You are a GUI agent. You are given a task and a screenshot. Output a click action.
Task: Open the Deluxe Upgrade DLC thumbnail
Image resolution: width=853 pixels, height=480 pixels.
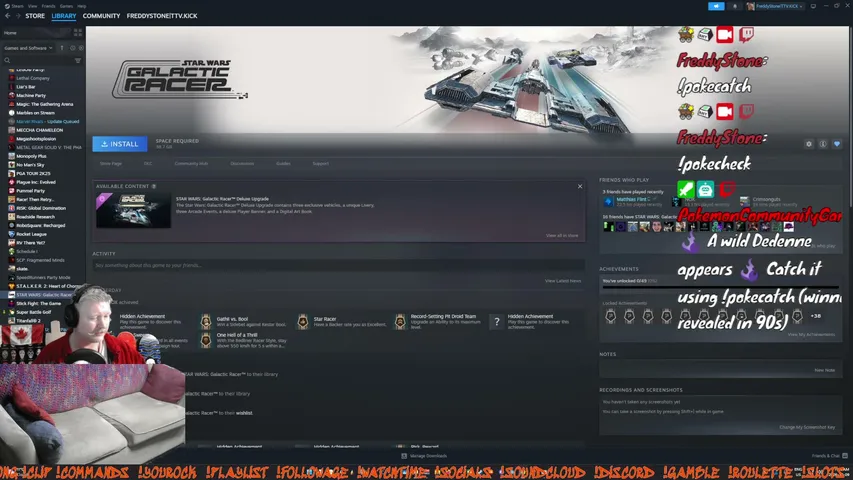click(x=133, y=211)
